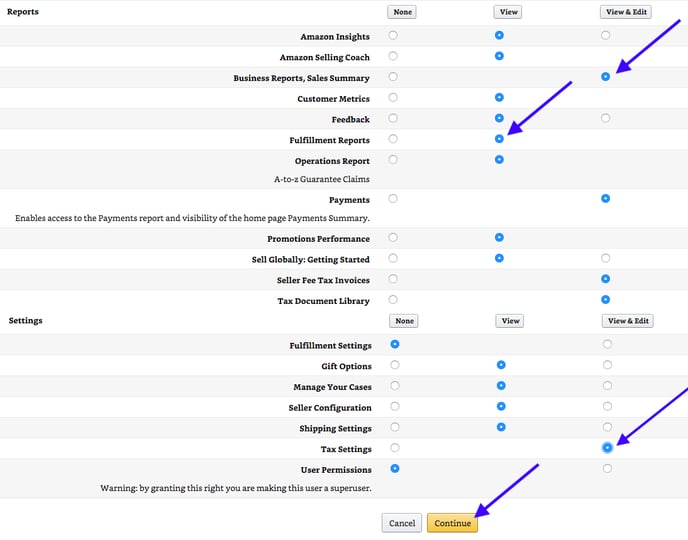Set User Permissions to None

(x=395, y=468)
